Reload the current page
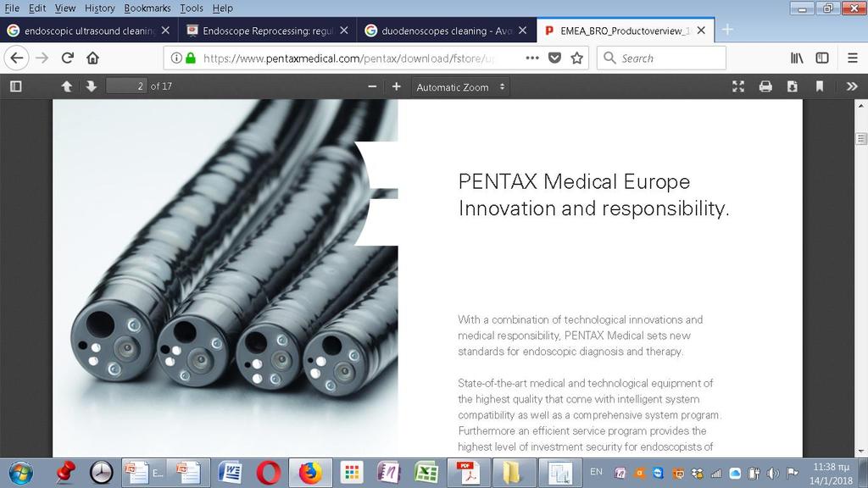 (x=68, y=58)
